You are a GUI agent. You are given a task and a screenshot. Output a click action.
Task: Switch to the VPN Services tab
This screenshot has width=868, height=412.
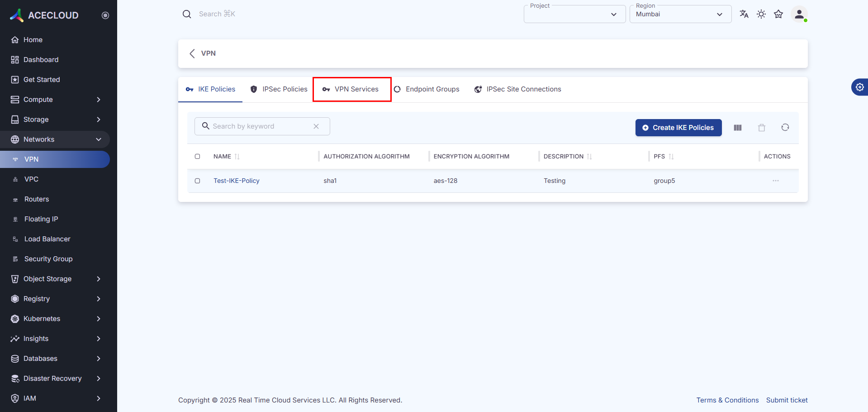pos(351,89)
